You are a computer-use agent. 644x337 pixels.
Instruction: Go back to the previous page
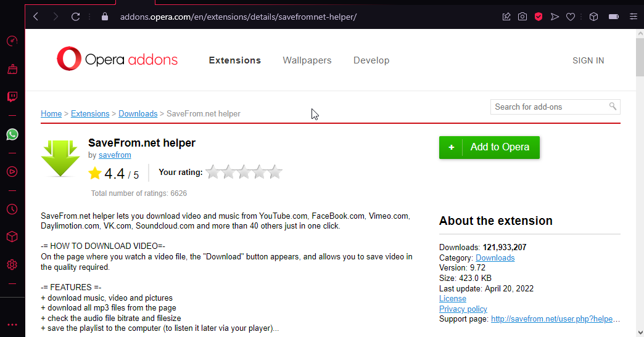pyautogui.click(x=36, y=17)
